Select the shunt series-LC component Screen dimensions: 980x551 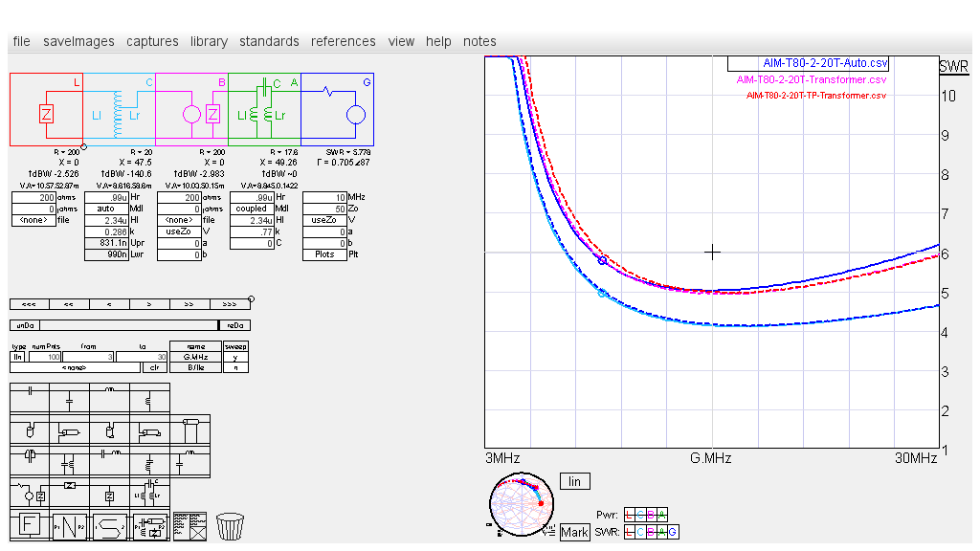pos(149,462)
